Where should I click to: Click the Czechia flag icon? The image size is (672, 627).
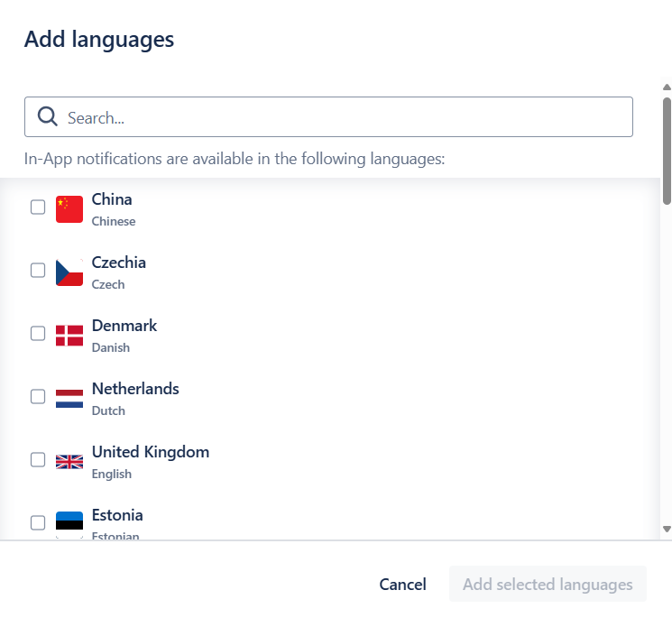pyautogui.click(x=69, y=272)
